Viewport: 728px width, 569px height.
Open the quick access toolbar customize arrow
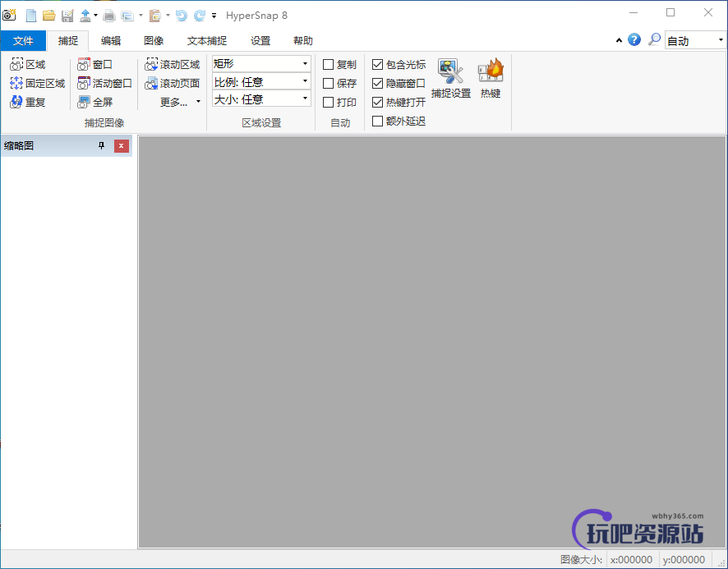coord(214,16)
